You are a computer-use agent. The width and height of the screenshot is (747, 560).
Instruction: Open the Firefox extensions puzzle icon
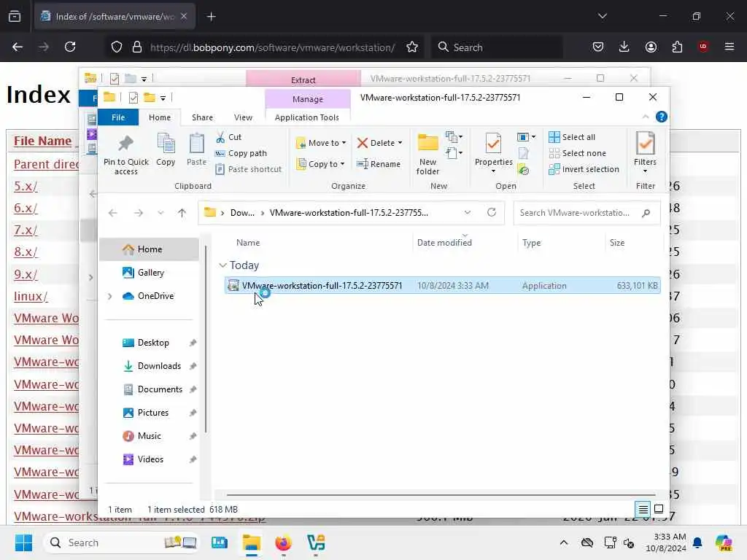click(x=677, y=47)
